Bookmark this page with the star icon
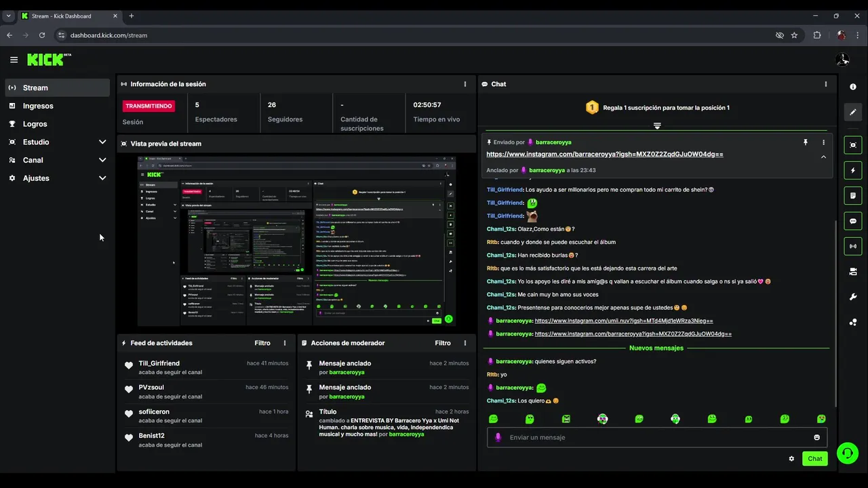Screen dimensions: 868x488 pyautogui.click(x=794, y=35)
